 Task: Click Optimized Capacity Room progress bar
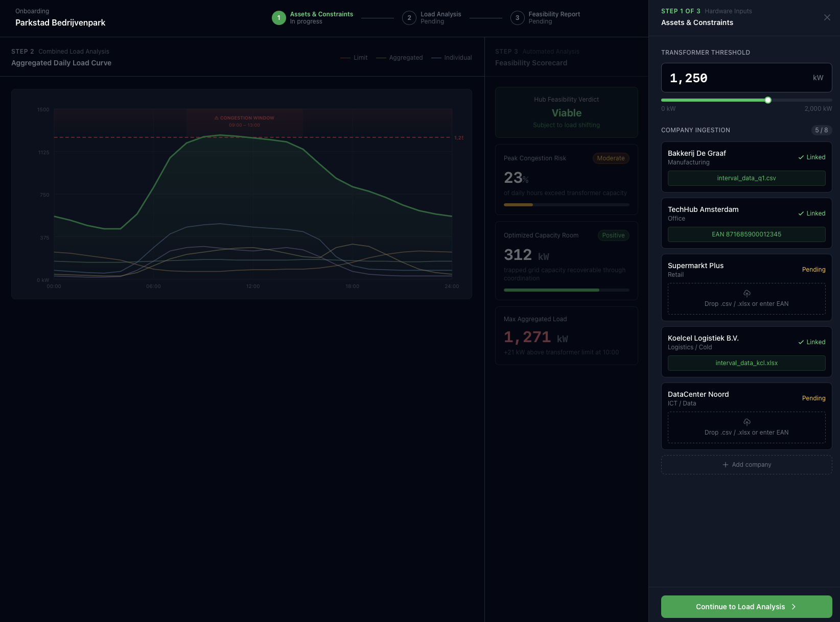click(x=566, y=290)
